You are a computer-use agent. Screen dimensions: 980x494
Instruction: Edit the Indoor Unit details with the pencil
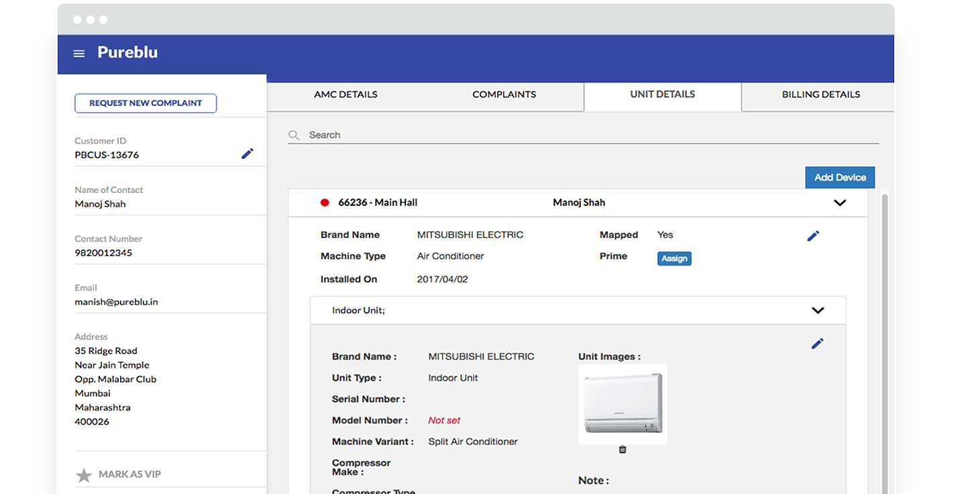pyautogui.click(x=817, y=343)
